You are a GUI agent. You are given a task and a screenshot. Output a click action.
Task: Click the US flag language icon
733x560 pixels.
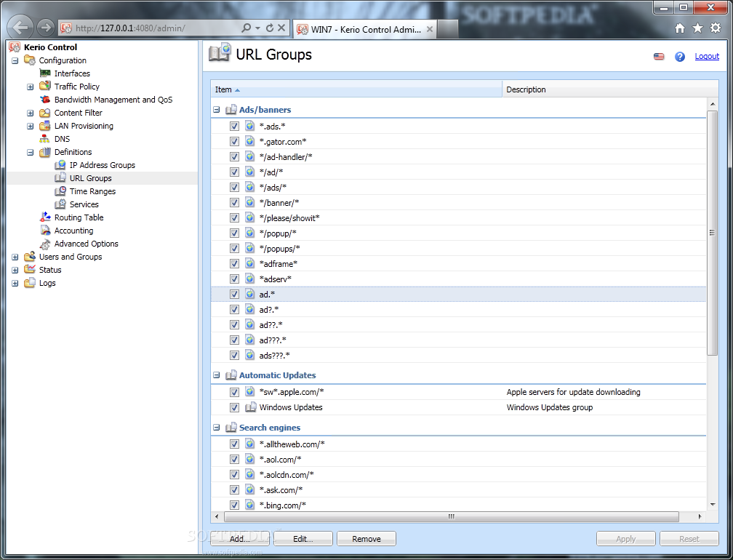coord(659,57)
